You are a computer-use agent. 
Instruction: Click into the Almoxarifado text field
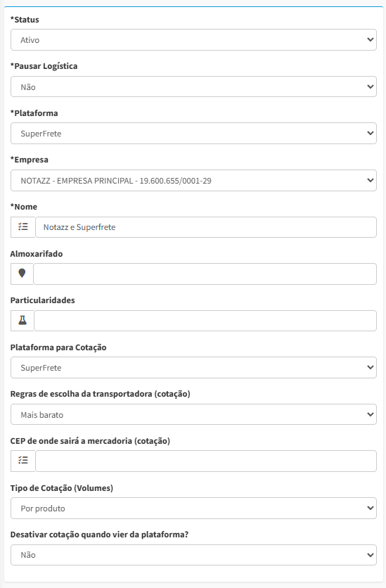[x=205, y=274]
